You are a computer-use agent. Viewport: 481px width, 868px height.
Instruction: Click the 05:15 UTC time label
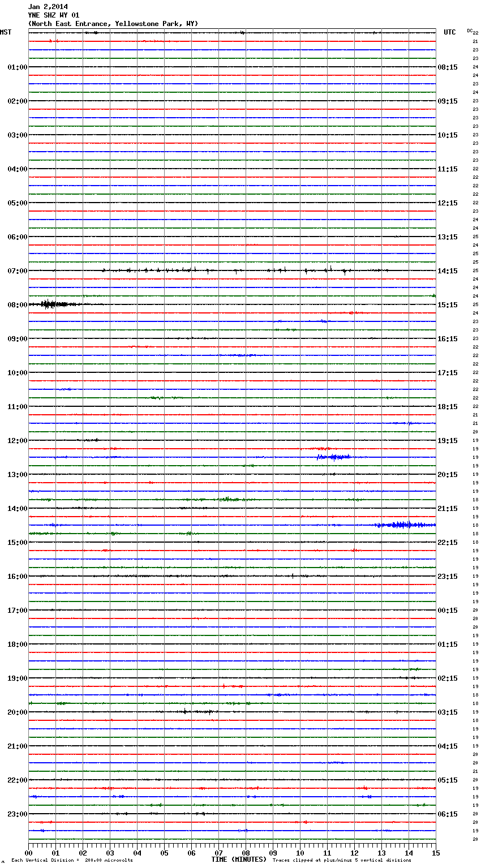(448, 780)
